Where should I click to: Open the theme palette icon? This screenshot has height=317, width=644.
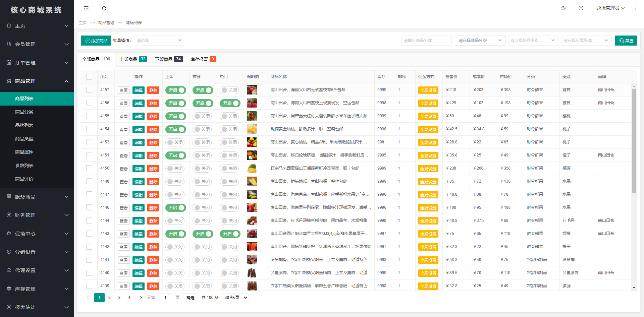pyautogui.click(x=563, y=8)
